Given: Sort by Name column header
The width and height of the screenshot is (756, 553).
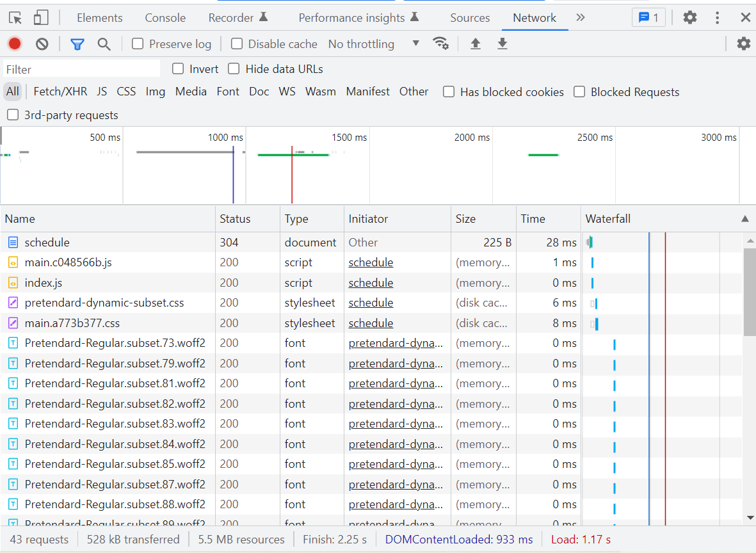Looking at the screenshot, I should pos(108,219).
